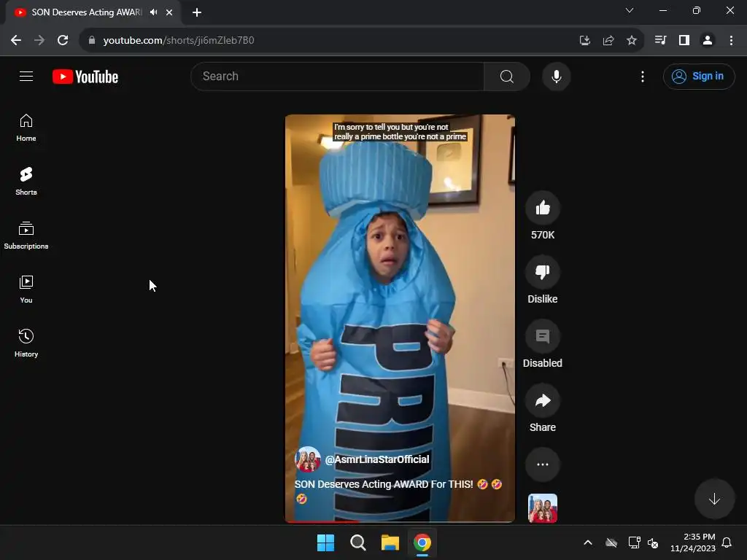This screenshot has height=560, width=747.
Task: Dislike this Short with thumbs down
Action: click(x=543, y=272)
